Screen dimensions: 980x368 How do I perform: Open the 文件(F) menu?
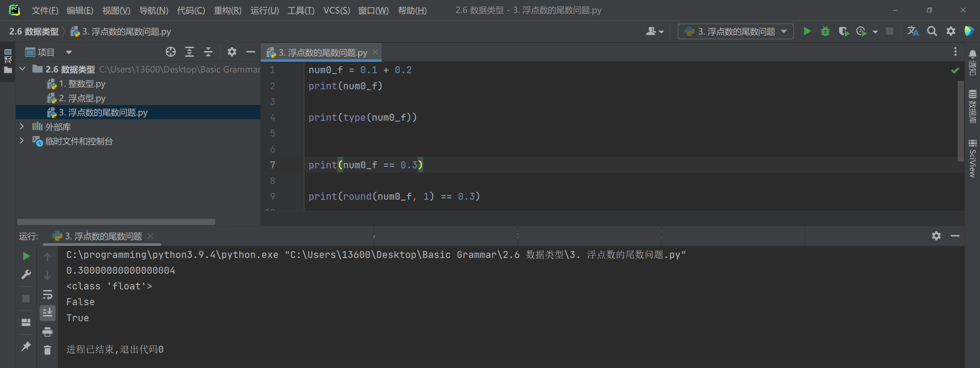[x=45, y=10]
